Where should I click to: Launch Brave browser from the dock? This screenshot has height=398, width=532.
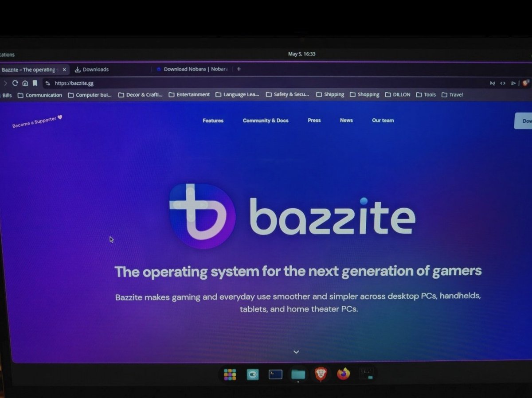321,375
